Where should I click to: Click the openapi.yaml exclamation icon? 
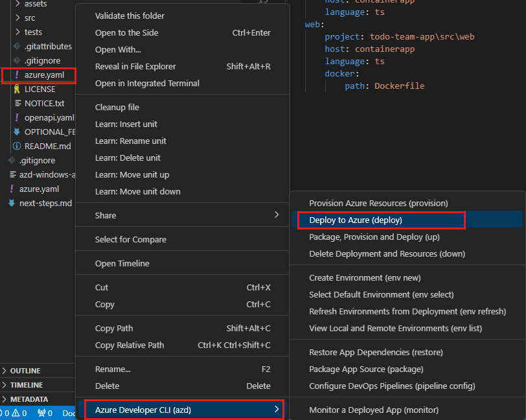point(16,117)
